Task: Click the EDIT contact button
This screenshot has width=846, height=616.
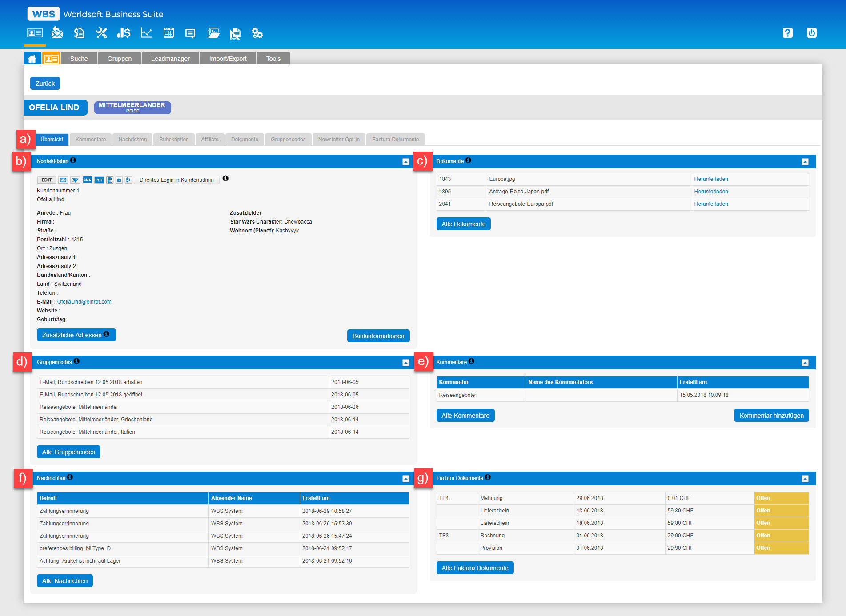Action: pyautogui.click(x=47, y=180)
